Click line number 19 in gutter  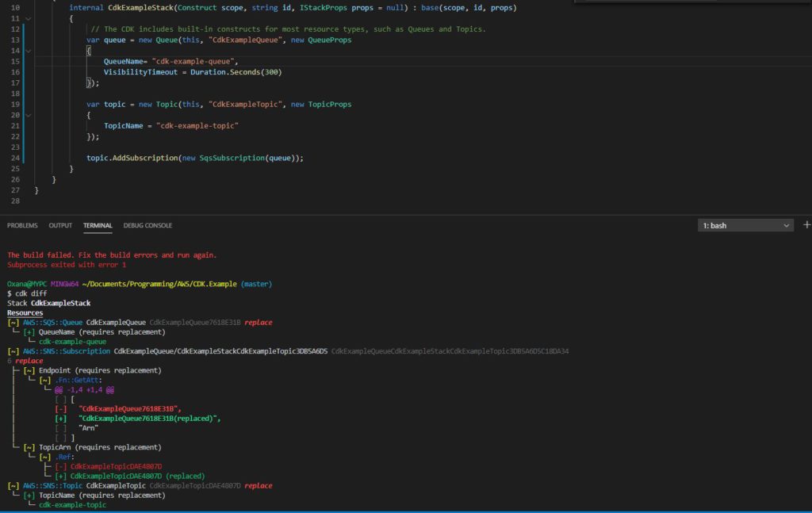pos(15,104)
